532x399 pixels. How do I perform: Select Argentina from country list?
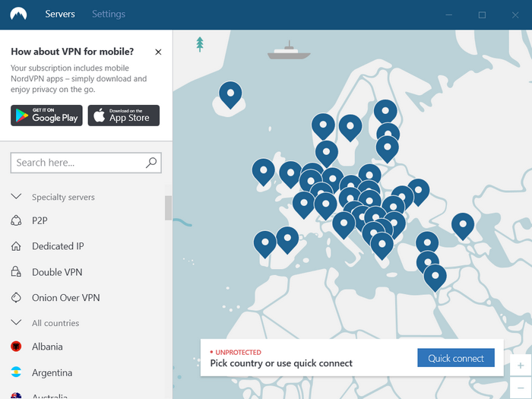pos(52,372)
